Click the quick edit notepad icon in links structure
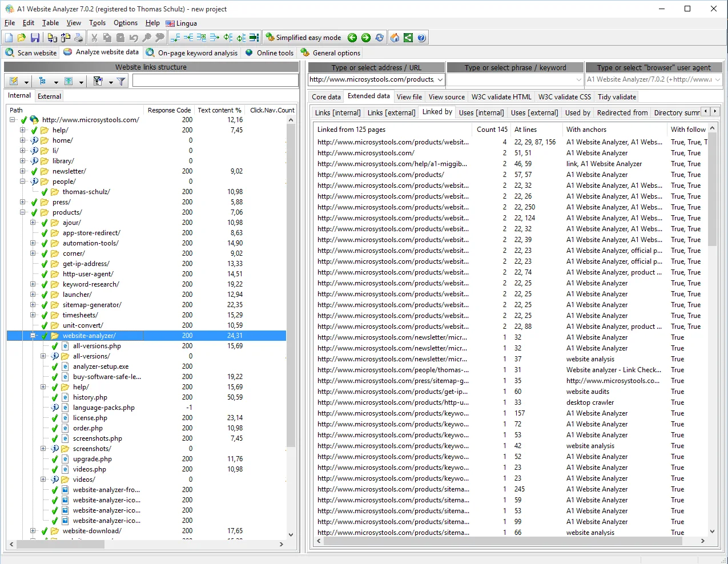Viewport: 728px width, 564px height. [x=14, y=82]
